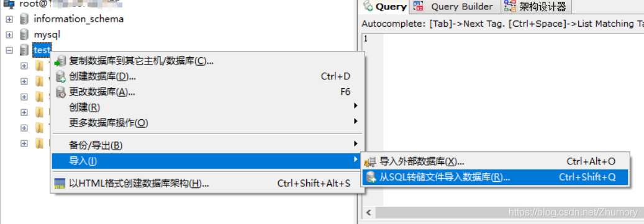Expand the last folder under test
The height and width of the screenshot is (224, 644).
pos(24,143)
